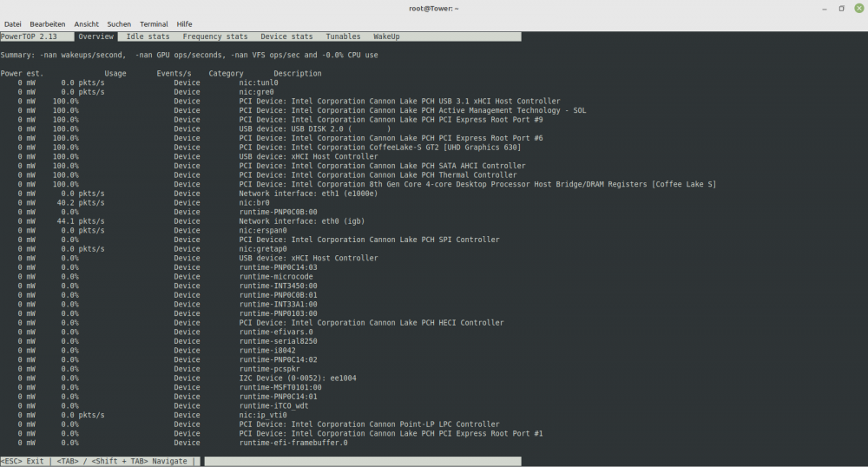
Task: Select the nic:erspan0 row
Action: [152, 230]
